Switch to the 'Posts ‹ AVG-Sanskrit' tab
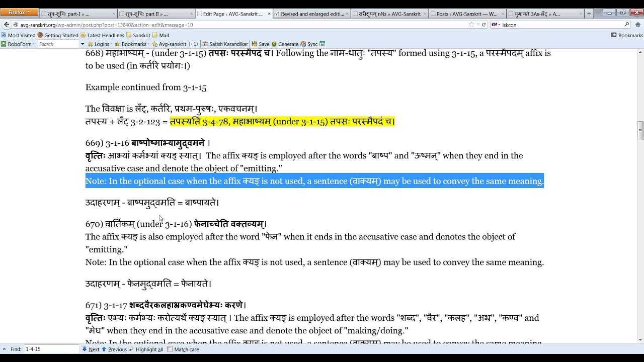 [x=468, y=14]
